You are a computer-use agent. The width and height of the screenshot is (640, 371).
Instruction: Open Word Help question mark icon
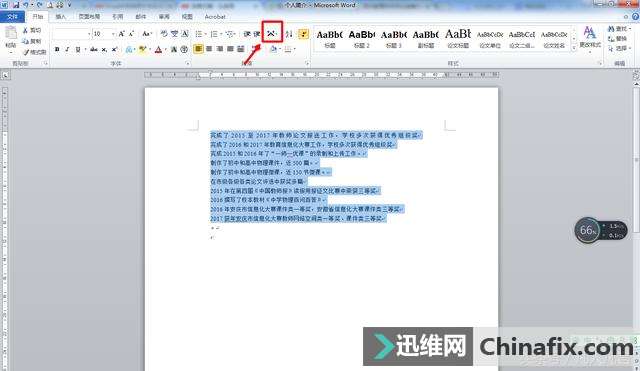tap(635, 17)
